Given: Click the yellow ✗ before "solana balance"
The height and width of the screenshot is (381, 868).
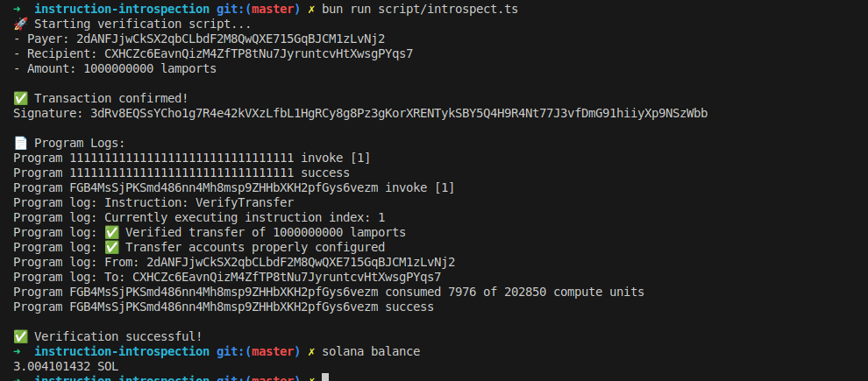Looking at the screenshot, I should (311, 351).
